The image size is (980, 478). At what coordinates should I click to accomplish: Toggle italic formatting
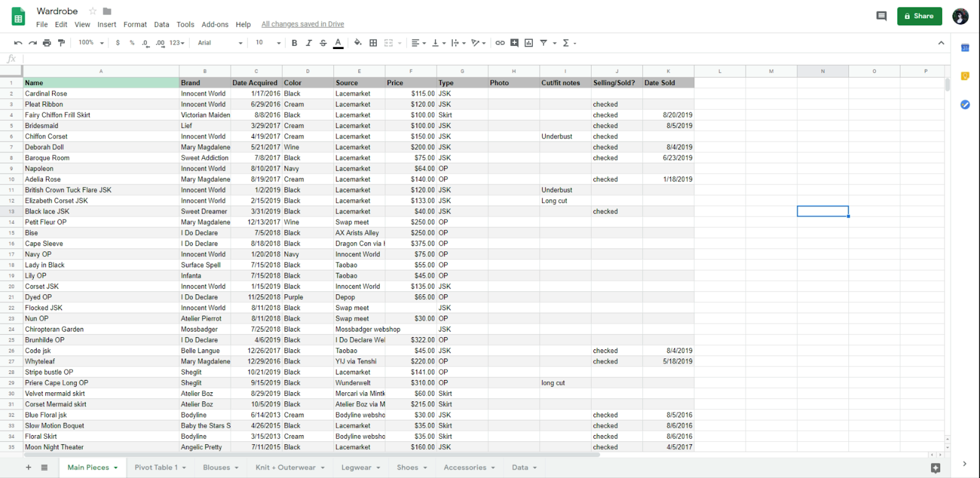(309, 43)
